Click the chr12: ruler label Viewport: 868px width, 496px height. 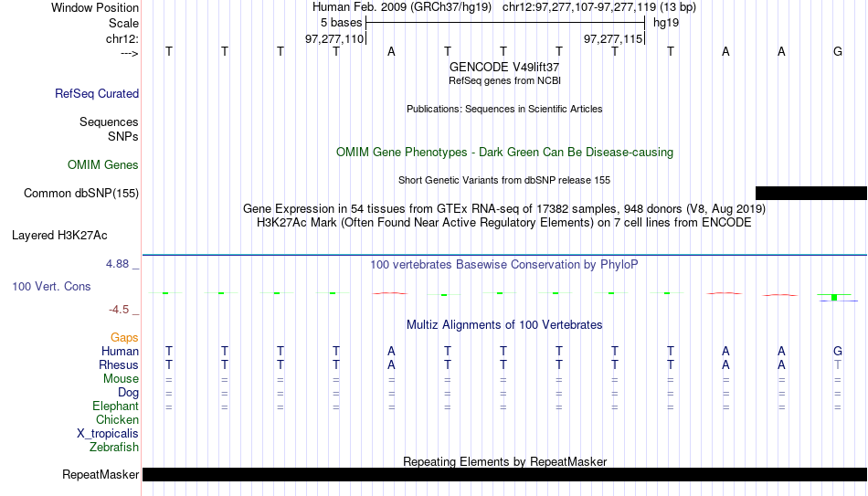122,38
